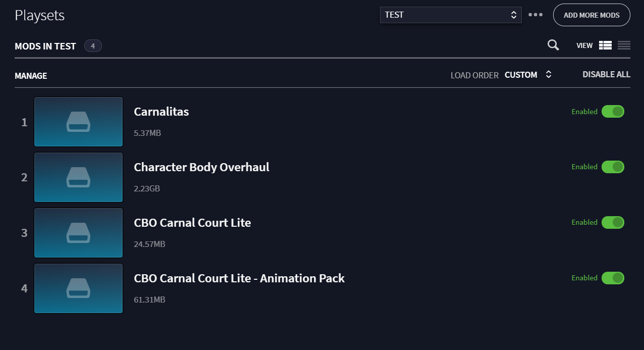Select the Character Body Overhaul title

coord(201,167)
